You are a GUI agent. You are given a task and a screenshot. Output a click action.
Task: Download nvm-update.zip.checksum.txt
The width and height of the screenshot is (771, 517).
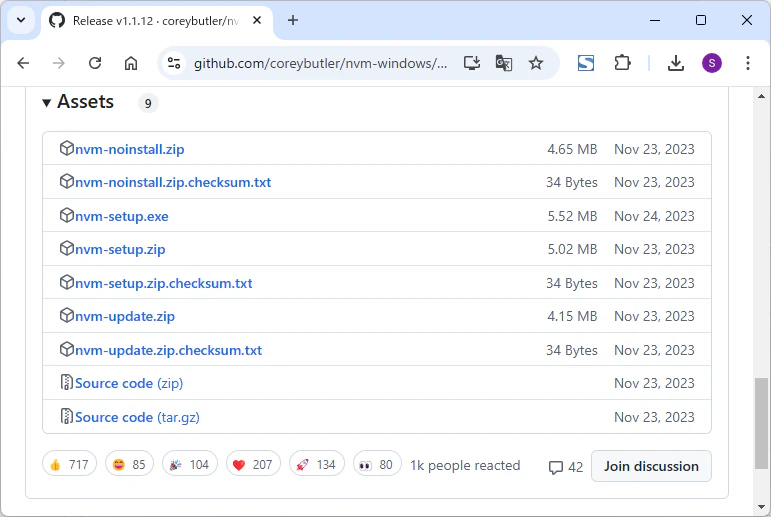pyautogui.click(x=168, y=350)
